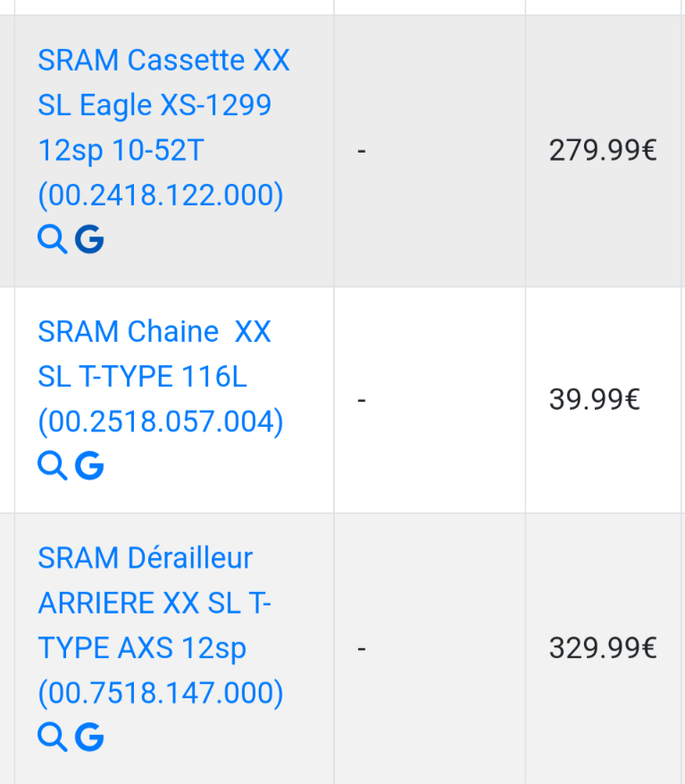Click the reference number 00.2518.057.004

point(161,421)
